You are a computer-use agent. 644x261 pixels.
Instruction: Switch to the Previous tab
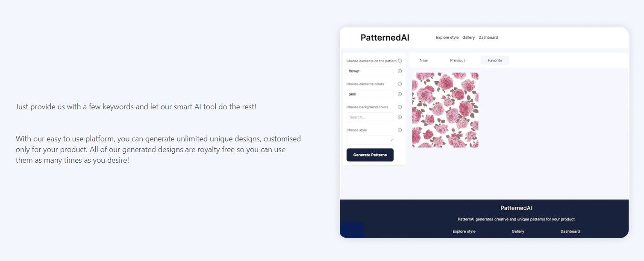click(457, 60)
